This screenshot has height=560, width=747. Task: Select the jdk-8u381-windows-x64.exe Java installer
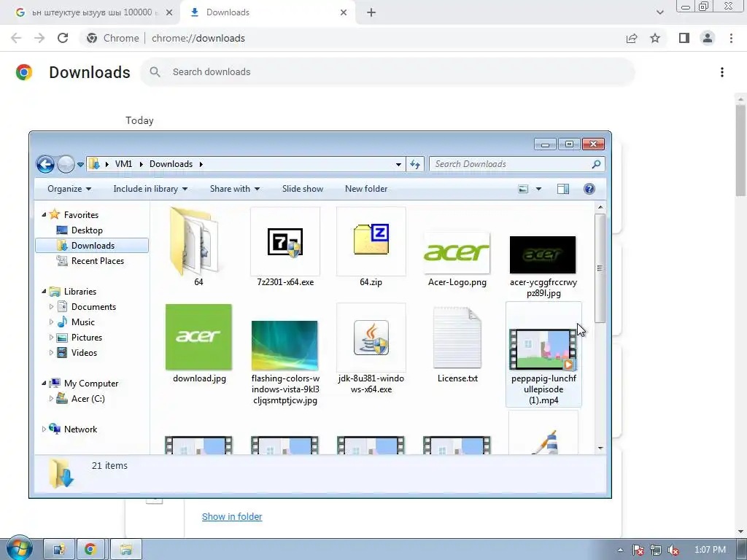tap(371, 337)
